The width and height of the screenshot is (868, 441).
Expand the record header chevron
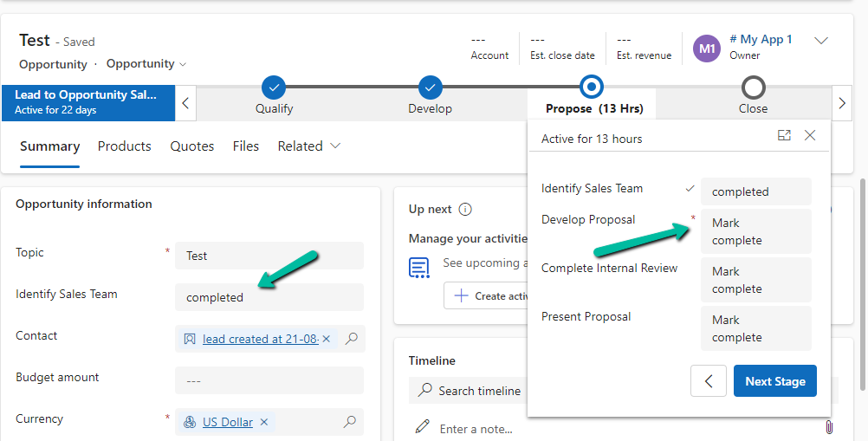tap(821, 41)
